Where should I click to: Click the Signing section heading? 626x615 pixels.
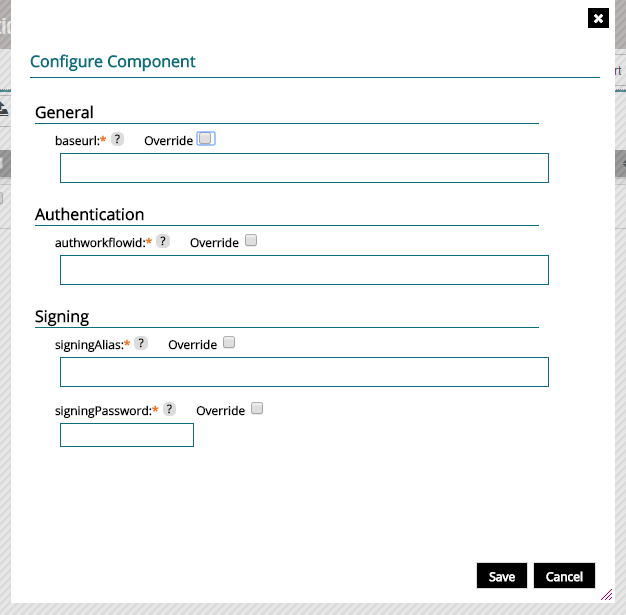click(62, 316)
